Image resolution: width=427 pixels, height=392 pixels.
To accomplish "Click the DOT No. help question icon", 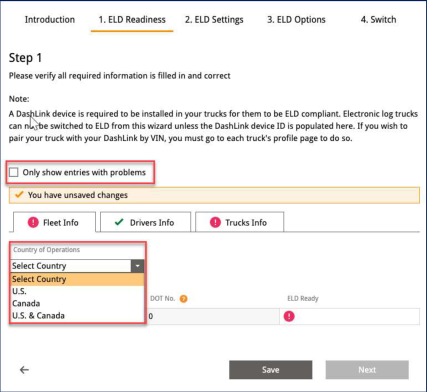I will tap(183, 299).
